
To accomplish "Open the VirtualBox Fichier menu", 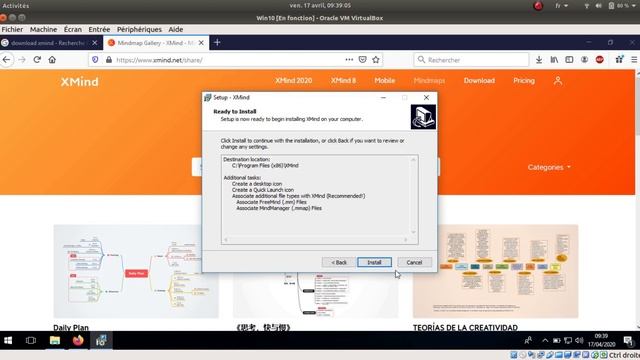I will [x=12, y=29].
